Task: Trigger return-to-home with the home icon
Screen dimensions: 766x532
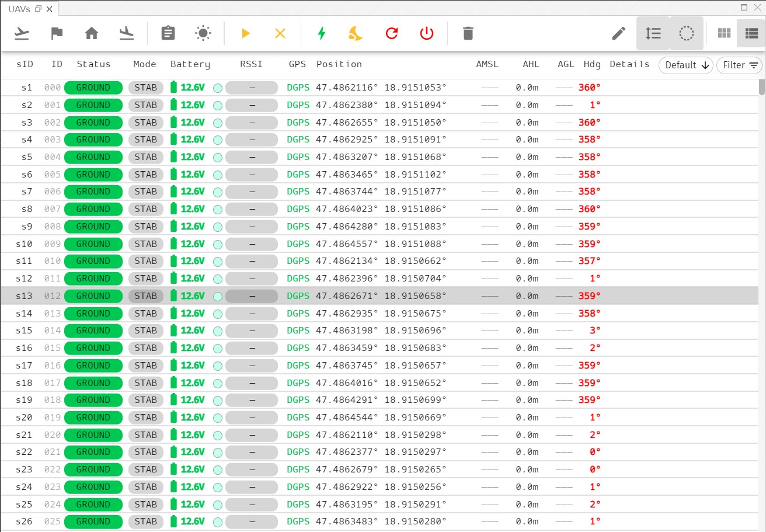Action: pos(92,33)
